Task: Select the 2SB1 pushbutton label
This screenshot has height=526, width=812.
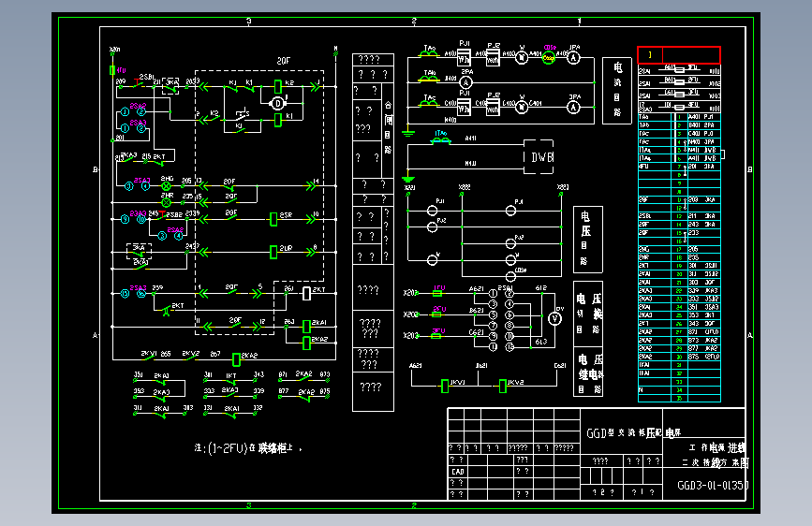Action: pos(146,77)
